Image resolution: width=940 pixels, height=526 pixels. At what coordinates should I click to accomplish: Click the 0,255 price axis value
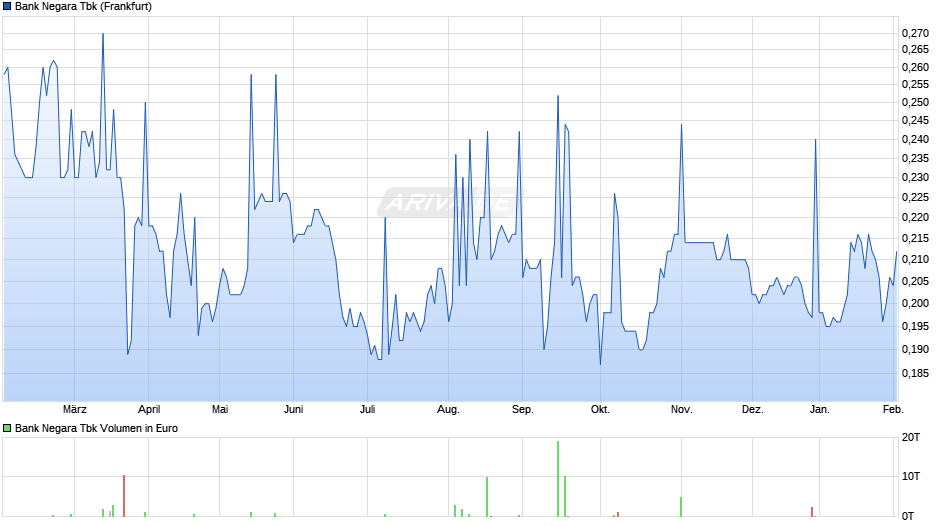pos(915,85)
